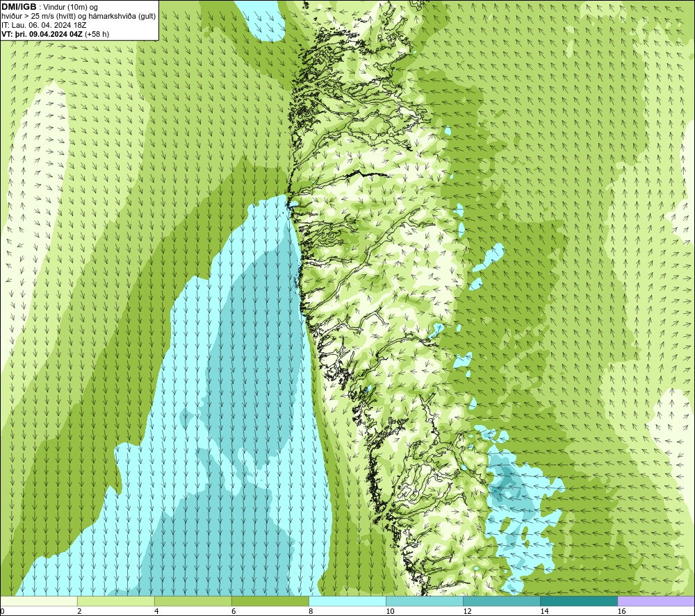Click the "DMI/IGB" title text

pos(19,7)
